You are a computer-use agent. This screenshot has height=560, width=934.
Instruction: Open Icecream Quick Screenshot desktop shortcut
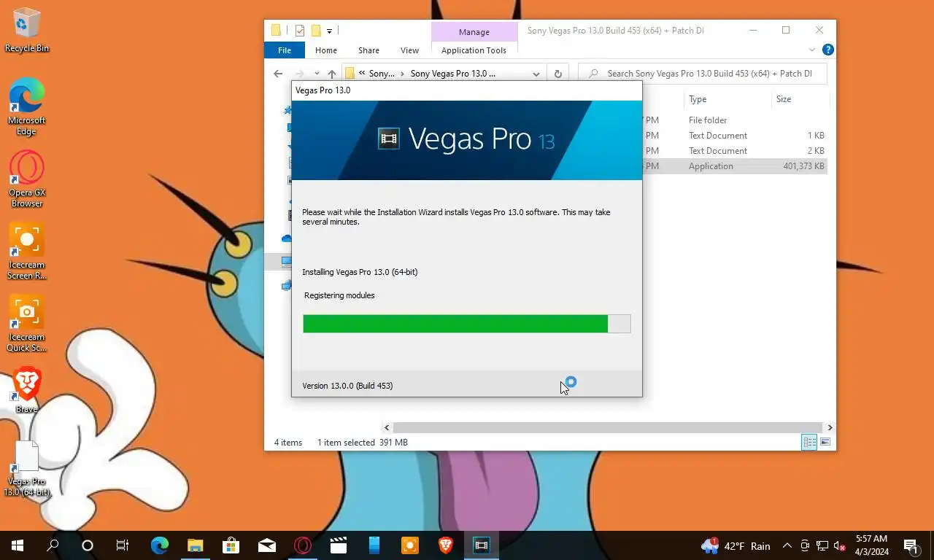tap(27, 323)
